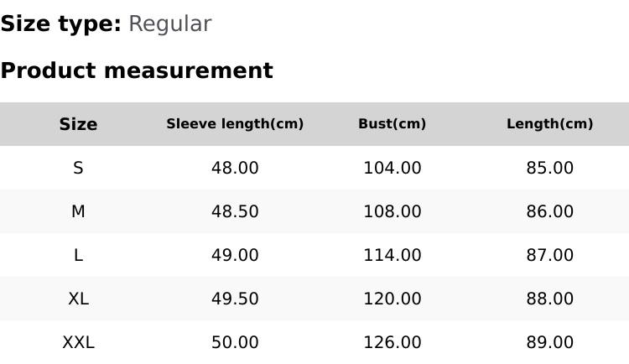Click the Size type label
629x364 pixels.
click(60, 23)
